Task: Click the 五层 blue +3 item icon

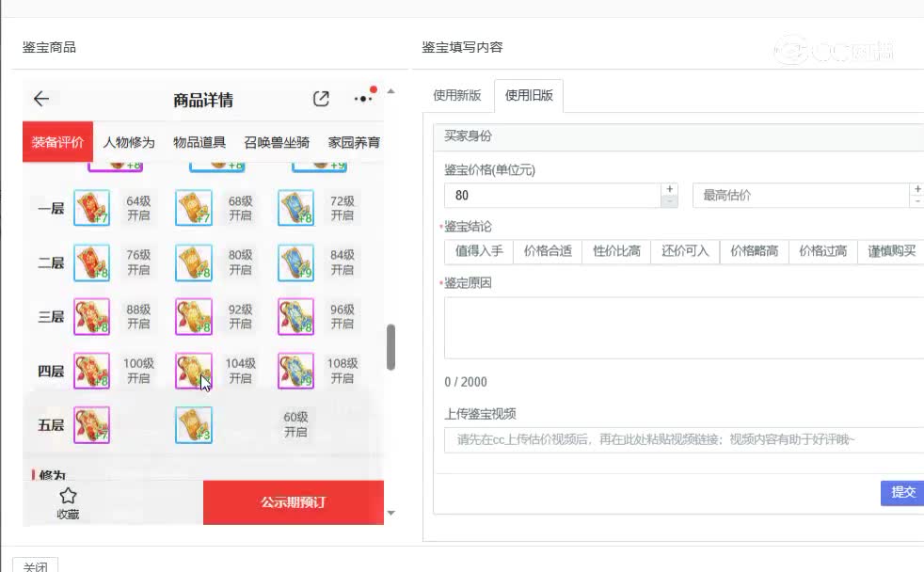Action: point(193,424)
